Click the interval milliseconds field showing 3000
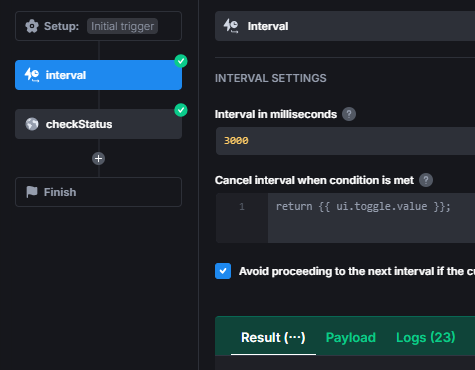The height and width of the screenshot is (370, 475). pos(345,141)
